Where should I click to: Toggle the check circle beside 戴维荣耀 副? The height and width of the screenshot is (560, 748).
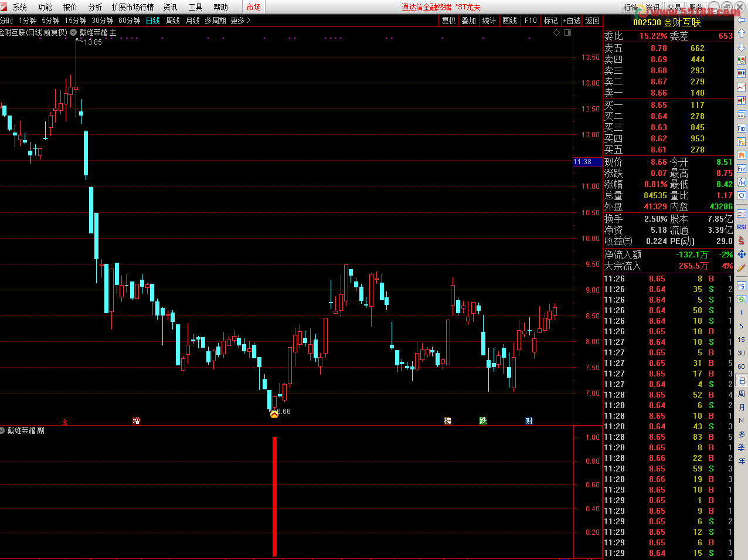[x=2, y=430]
